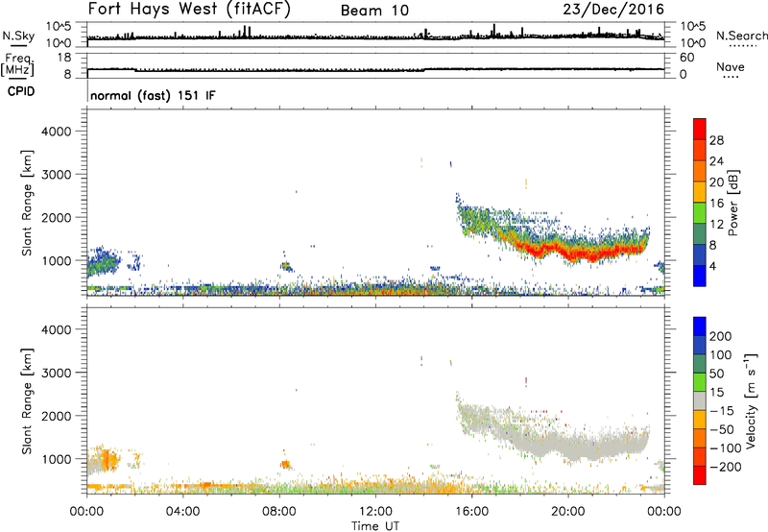The image size is (768, 532).
Task: Click the '20:00' time axis tick label
Action: (567, 512)
